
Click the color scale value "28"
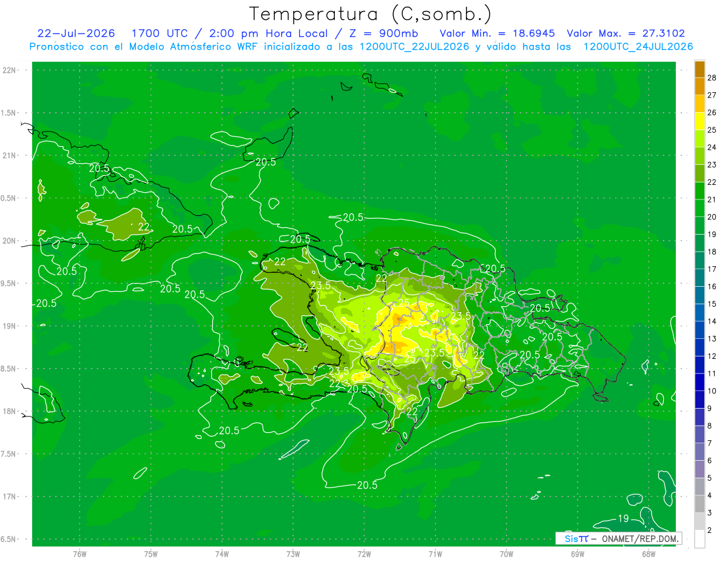[712, 78]
